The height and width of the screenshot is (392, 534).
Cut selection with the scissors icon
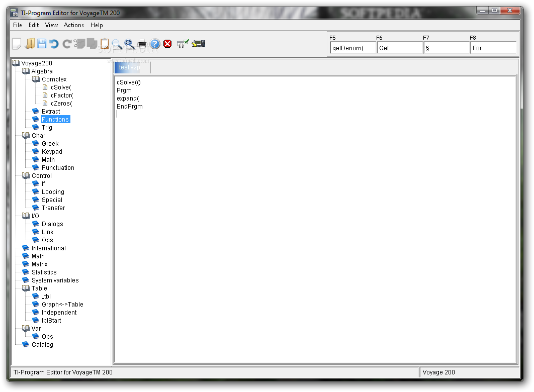[x=79, y=44]
